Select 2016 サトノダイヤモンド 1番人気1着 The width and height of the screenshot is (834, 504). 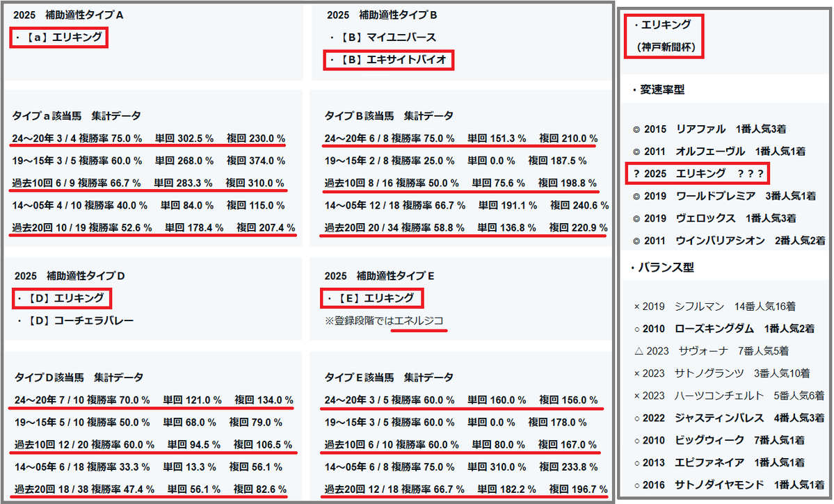click(x=729, y=485)
